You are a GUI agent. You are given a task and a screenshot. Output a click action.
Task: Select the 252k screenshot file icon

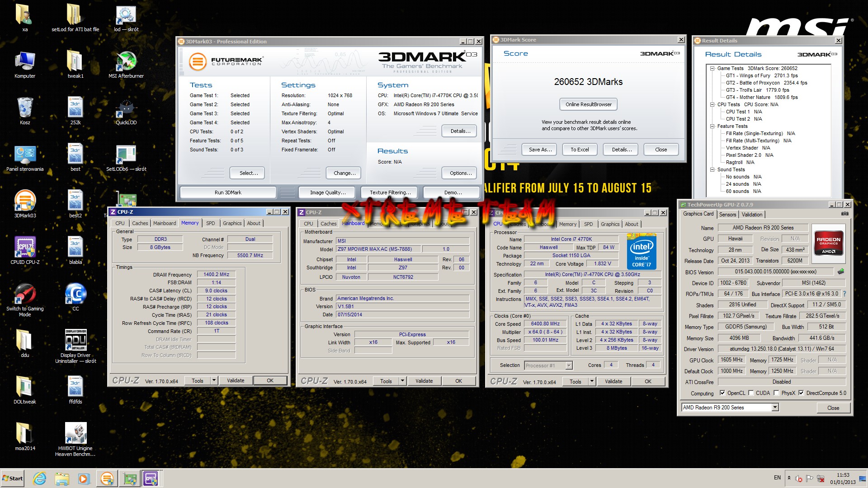point(75,111)
